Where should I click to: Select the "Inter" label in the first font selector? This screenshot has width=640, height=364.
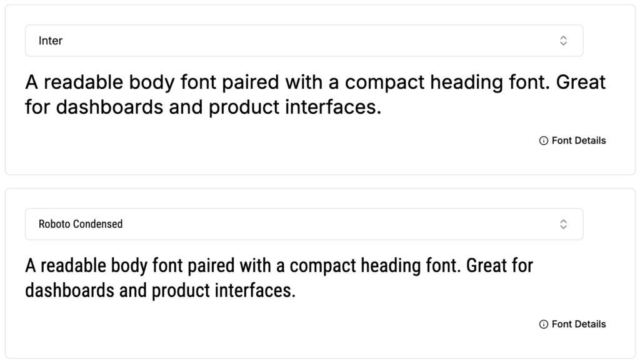tap(51, 41)
